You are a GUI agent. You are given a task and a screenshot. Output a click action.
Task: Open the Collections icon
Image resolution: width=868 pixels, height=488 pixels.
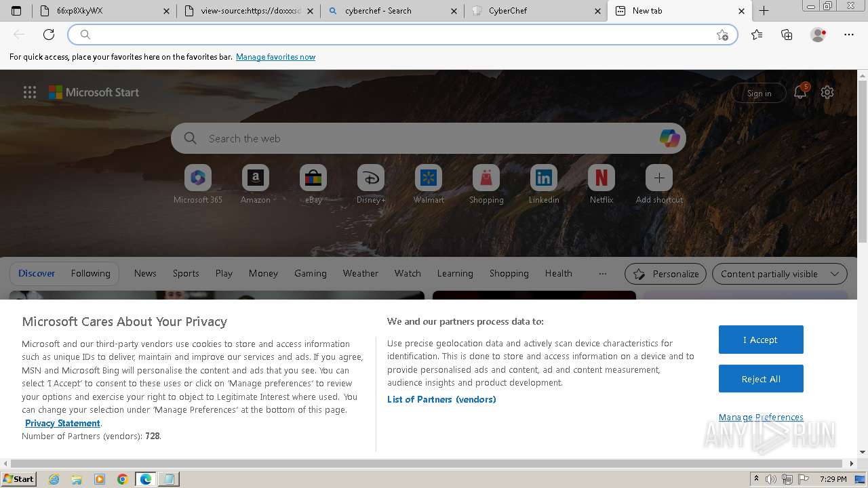pyautogui.click(x=787, y=35)
